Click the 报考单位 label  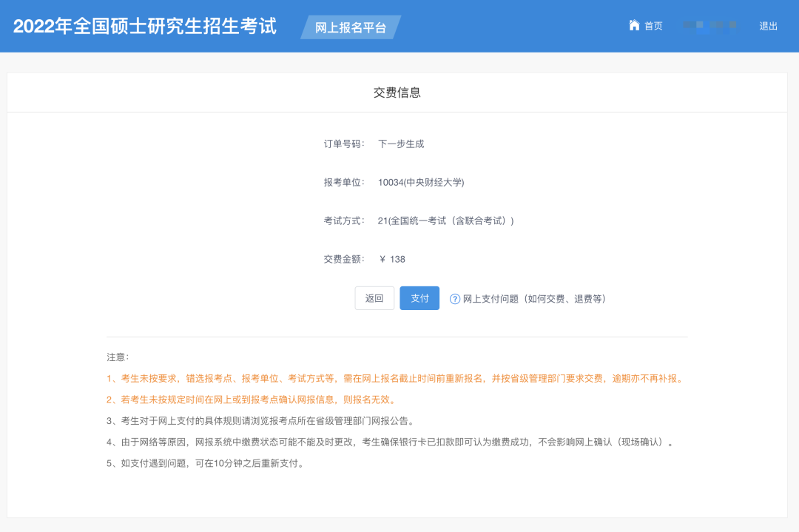coord(344,183)
